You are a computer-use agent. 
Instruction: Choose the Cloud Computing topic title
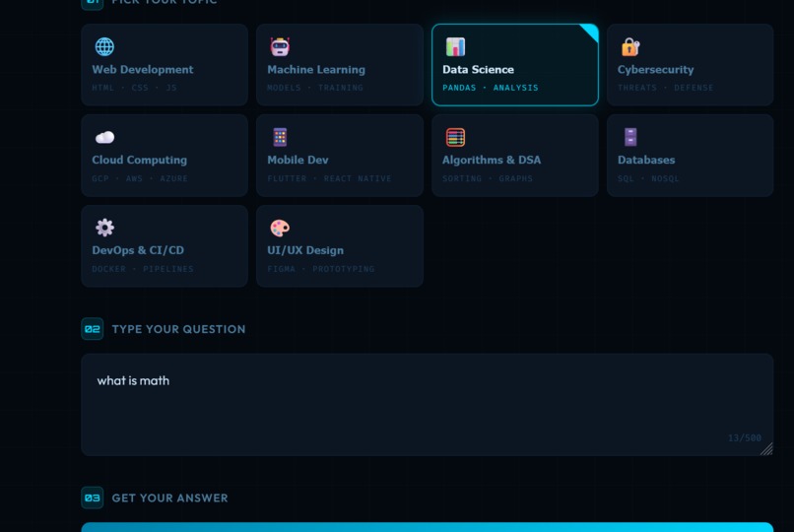(x=139, y=160)
